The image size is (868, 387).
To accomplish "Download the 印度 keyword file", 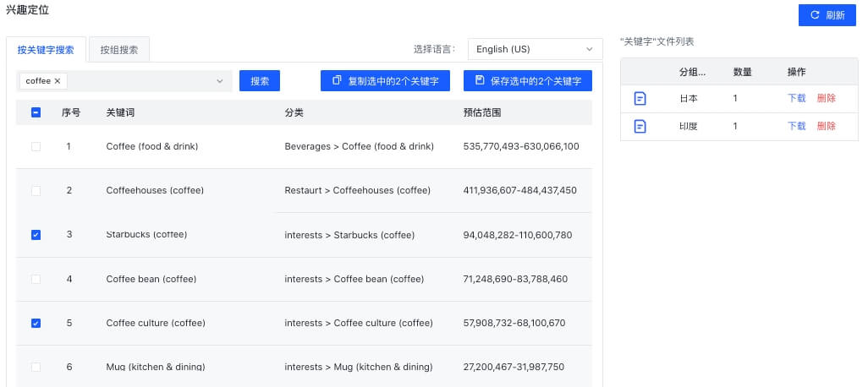I will coord(797,126).
